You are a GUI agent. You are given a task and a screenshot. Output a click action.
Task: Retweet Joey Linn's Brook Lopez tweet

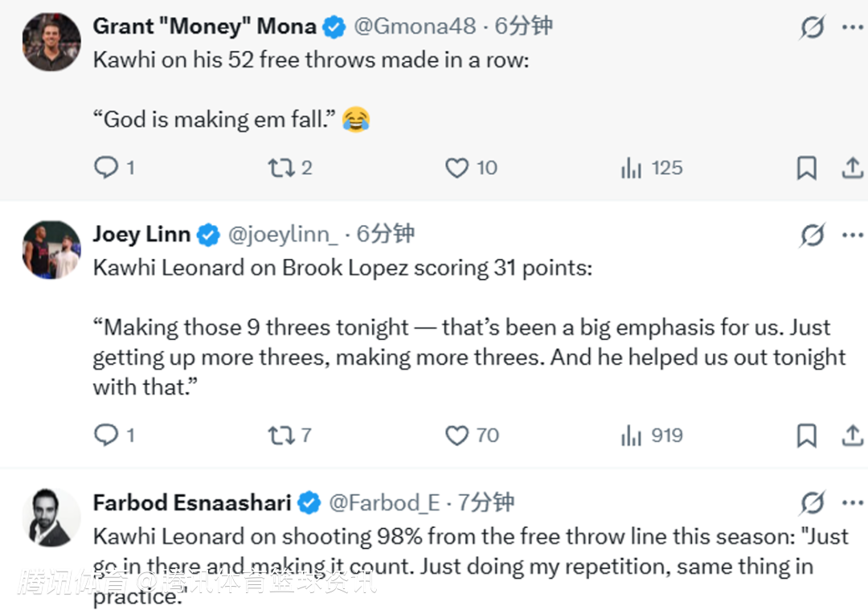click(x=281, y=435)
